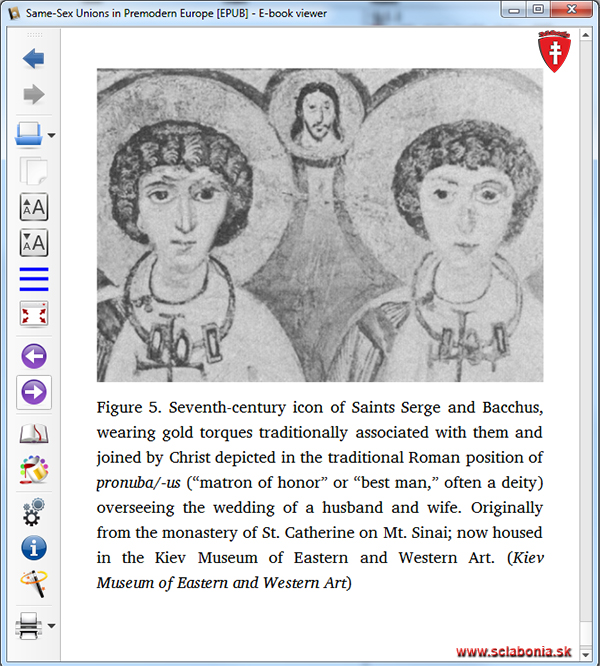
Task: Show book metadata info icon
Action: coord(34,547)
